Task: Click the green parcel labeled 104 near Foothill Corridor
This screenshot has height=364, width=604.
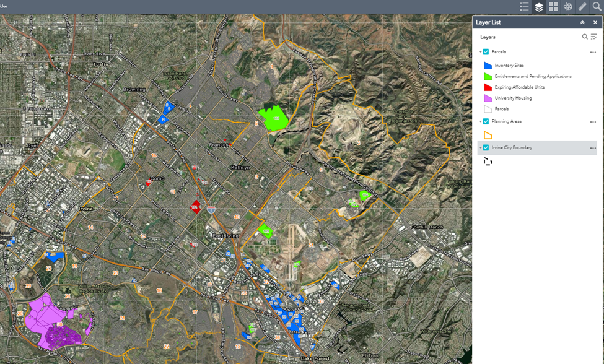Action: coord(364,195)
